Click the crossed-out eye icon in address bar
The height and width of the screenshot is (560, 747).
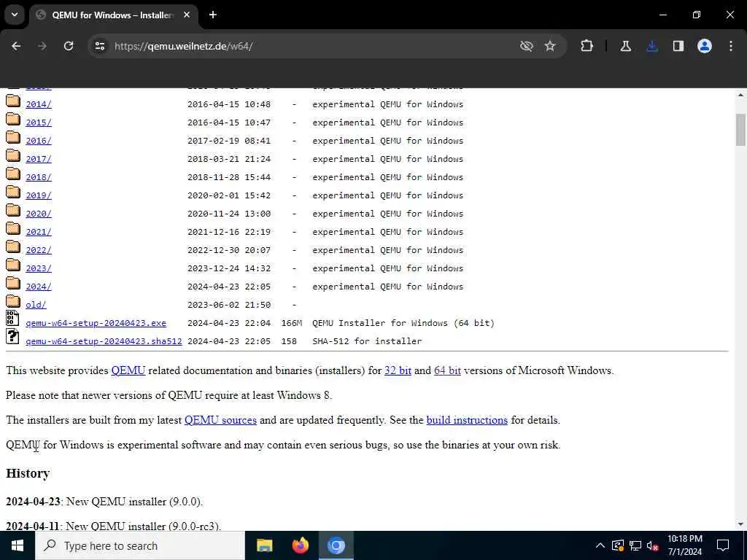point(527,46)
